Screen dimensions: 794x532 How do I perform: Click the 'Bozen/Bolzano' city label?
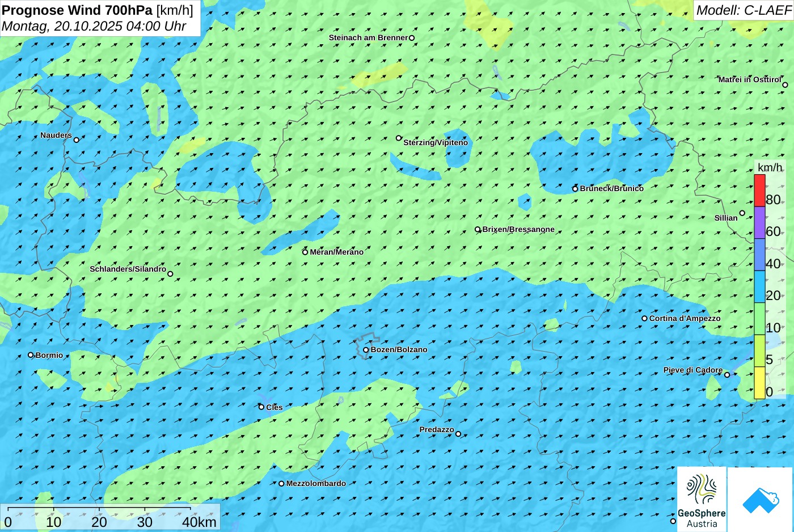tap(399, 349)
